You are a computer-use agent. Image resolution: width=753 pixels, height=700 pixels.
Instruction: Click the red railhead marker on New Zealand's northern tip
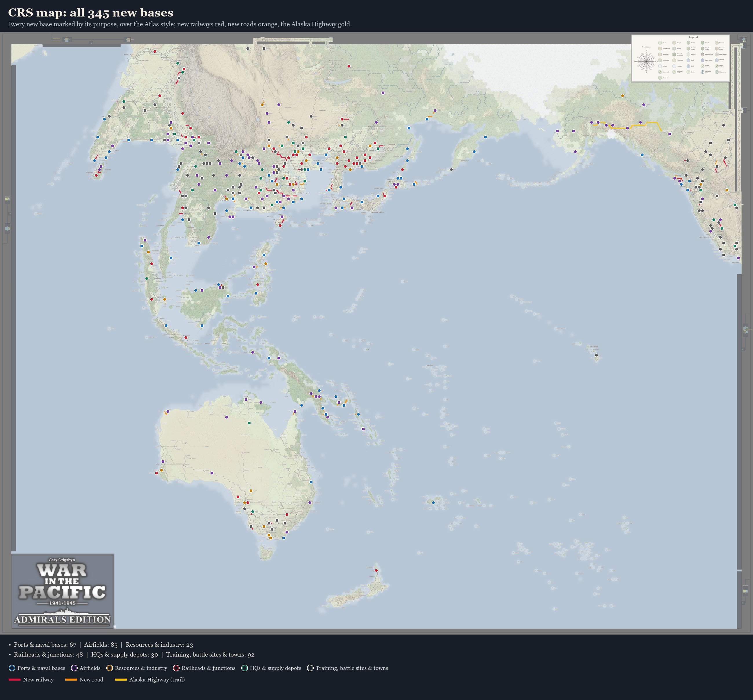point(376,570)
